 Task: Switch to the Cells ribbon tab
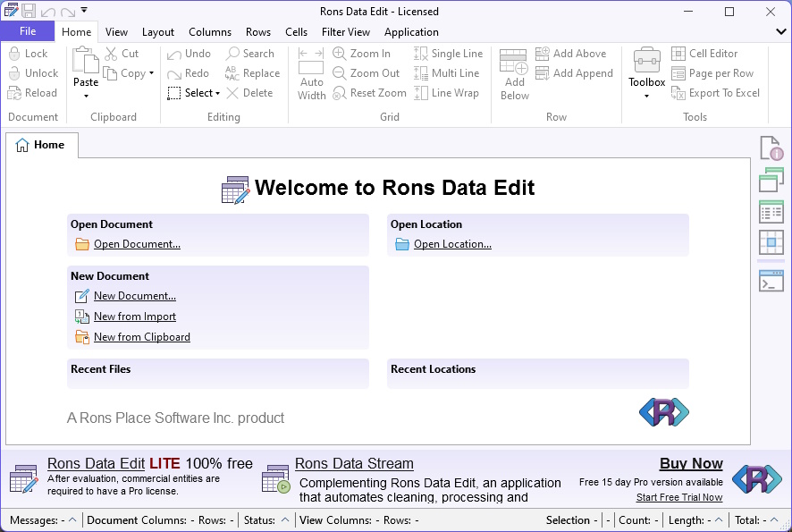(x=296, y=32)
